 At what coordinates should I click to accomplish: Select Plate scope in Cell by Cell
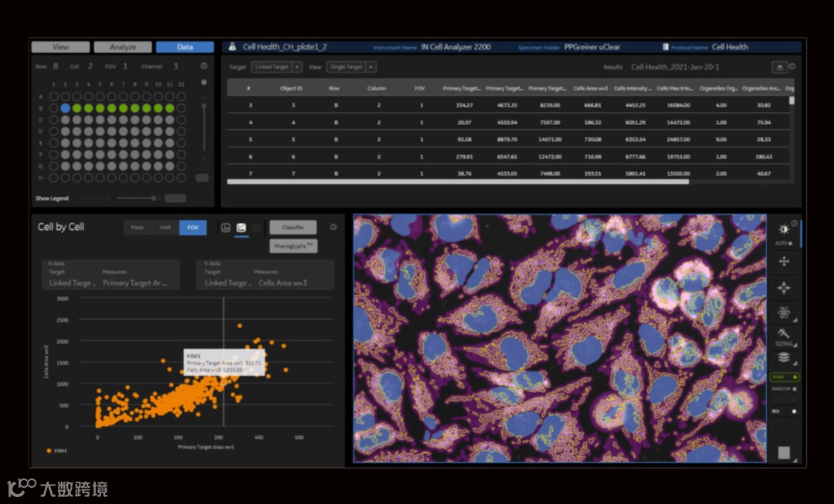137,228
